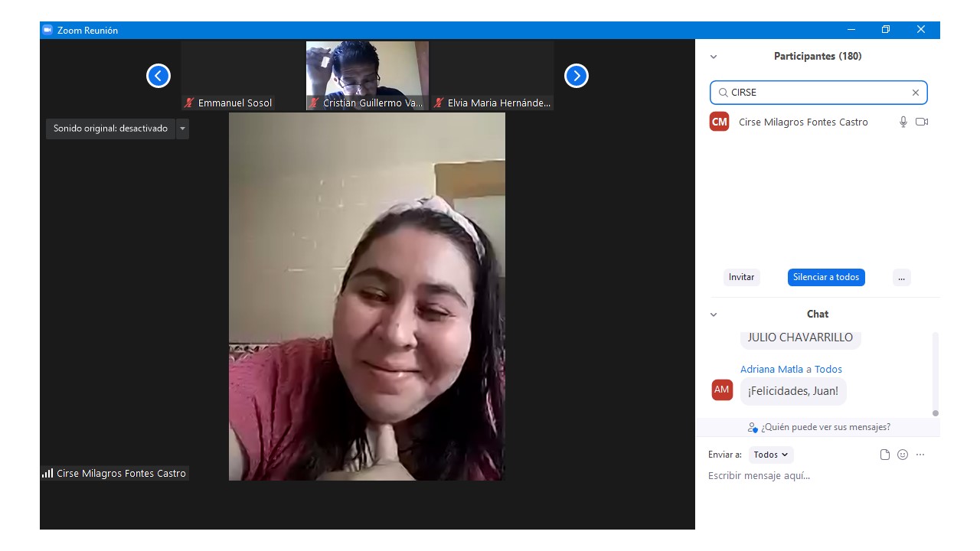Click the CM avatar in participants list

[720, 122]
